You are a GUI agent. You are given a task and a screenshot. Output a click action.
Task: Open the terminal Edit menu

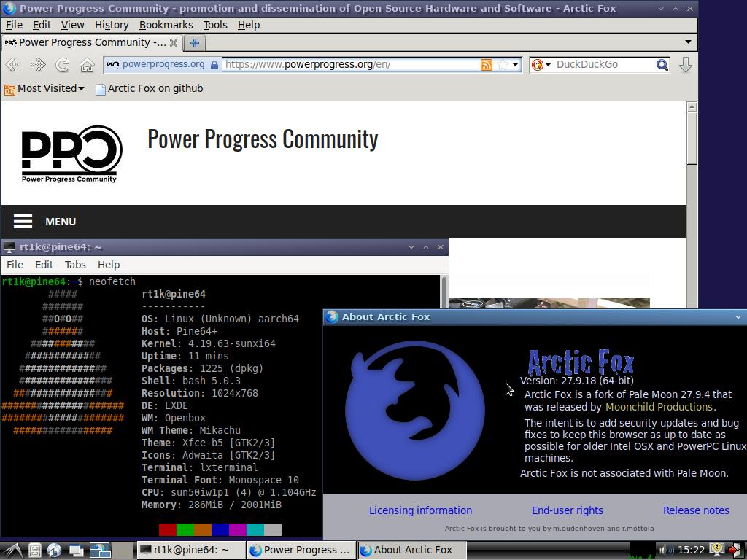coord(44,265)
